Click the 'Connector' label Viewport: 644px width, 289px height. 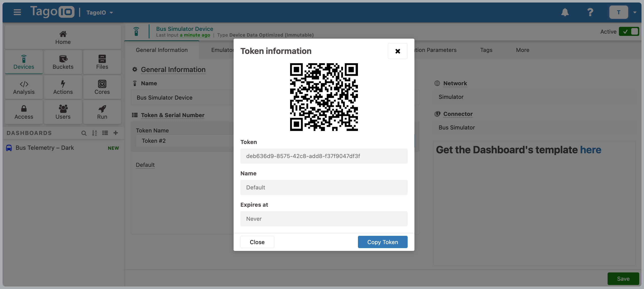458,114
